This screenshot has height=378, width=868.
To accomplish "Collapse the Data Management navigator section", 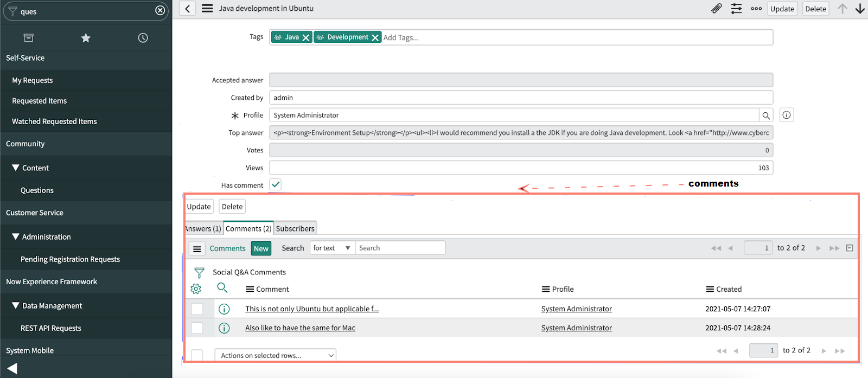I will click(x=16, y=306).
